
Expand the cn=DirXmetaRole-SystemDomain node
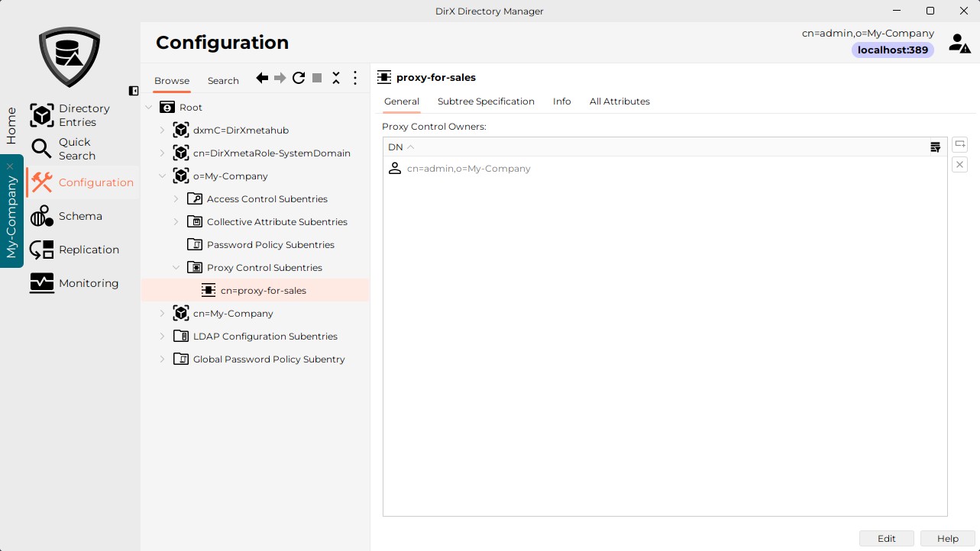(x=162, y=153)
